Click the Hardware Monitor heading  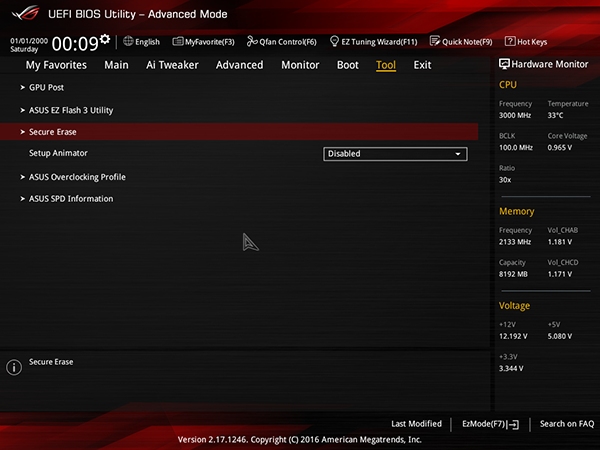point(550,64)
